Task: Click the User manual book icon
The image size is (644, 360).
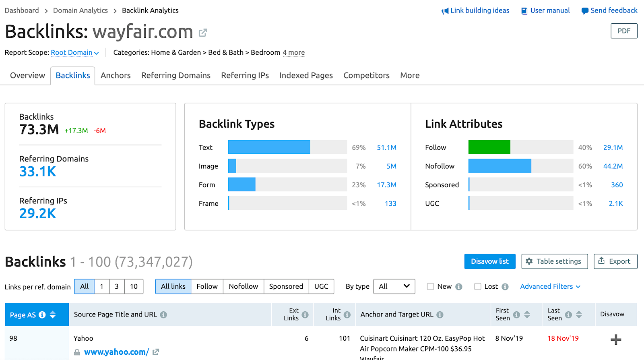Action: (524, 11)
